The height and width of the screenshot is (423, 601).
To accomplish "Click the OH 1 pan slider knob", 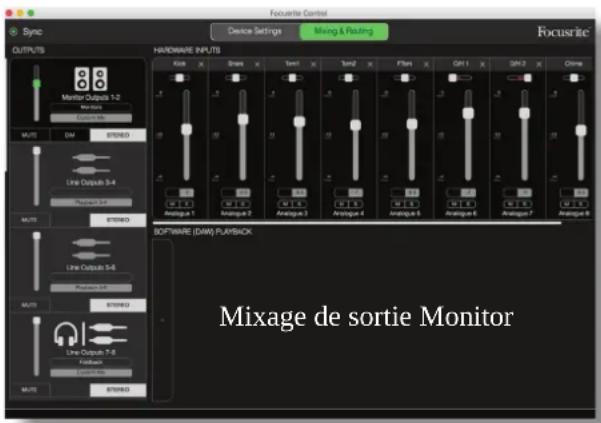I will click(453, 78).
